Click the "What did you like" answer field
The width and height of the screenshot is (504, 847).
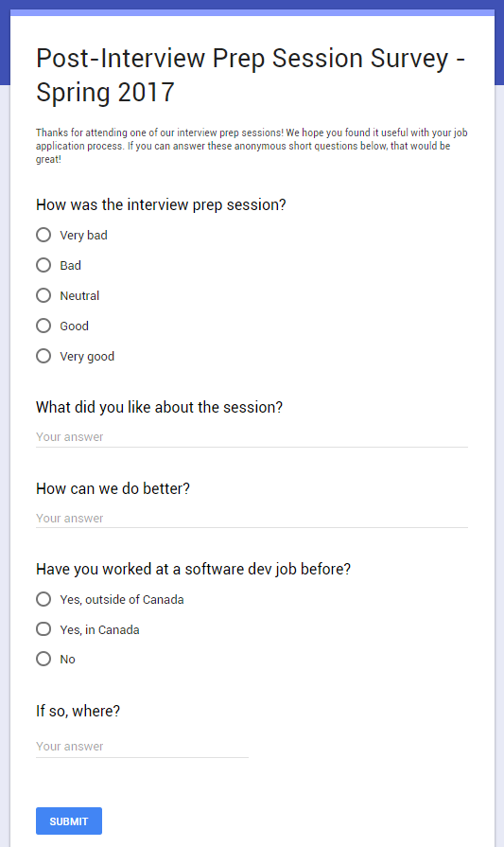click(x=252, y=437)
